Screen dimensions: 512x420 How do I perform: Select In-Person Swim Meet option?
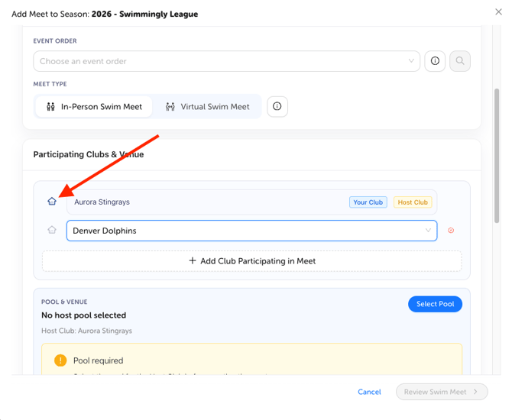pyautogui.click(x=94, y=107)
